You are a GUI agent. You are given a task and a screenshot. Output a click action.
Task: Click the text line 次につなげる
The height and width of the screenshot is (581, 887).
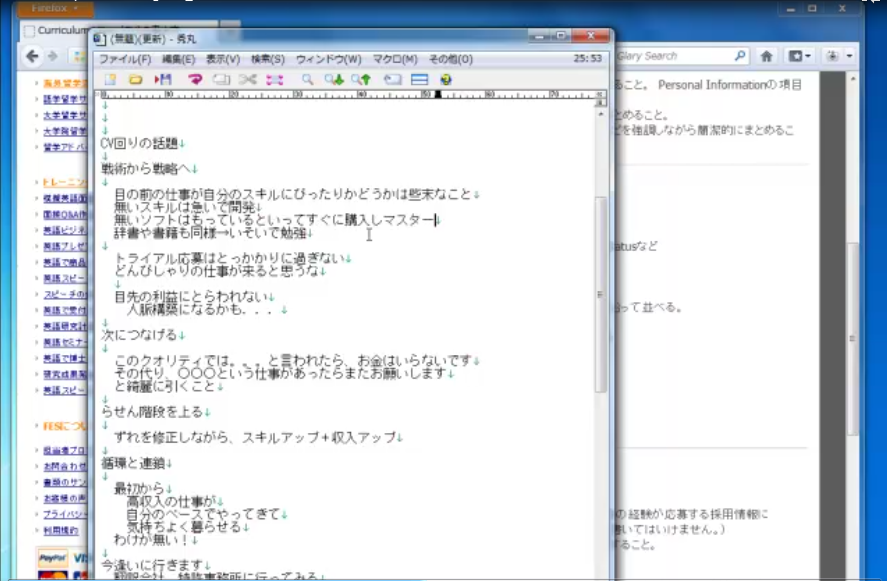139,334
